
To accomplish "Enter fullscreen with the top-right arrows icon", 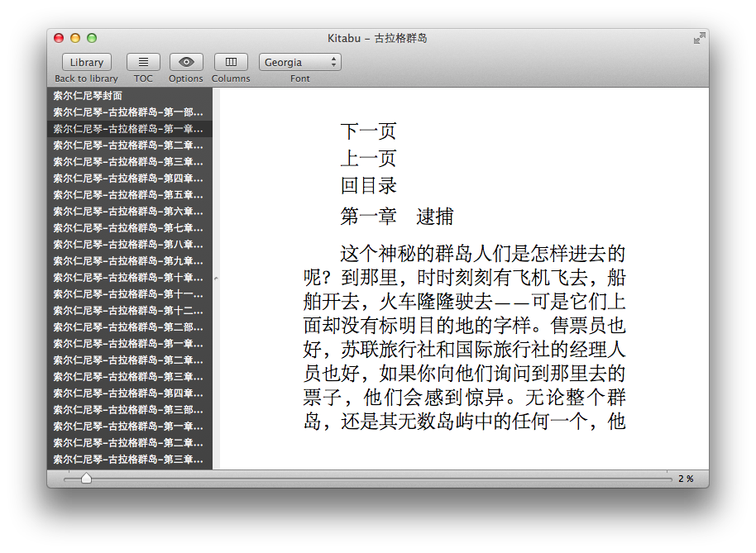I will 699,38.
